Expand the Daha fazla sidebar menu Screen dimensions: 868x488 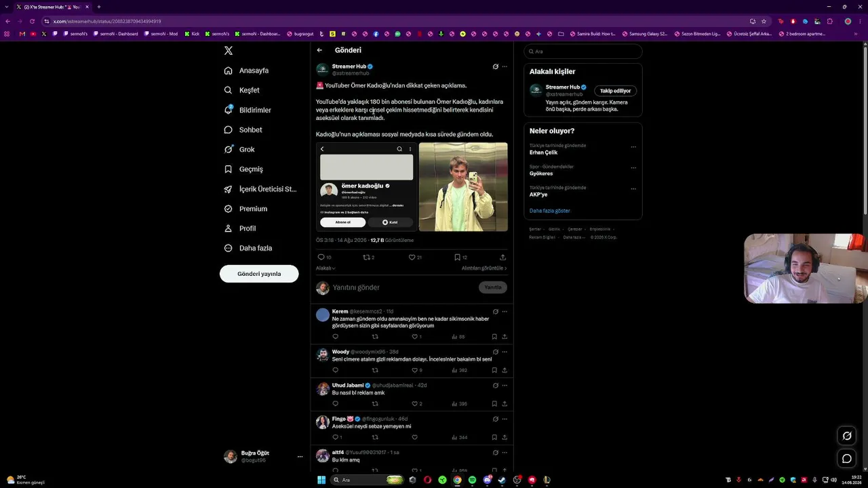248,248
